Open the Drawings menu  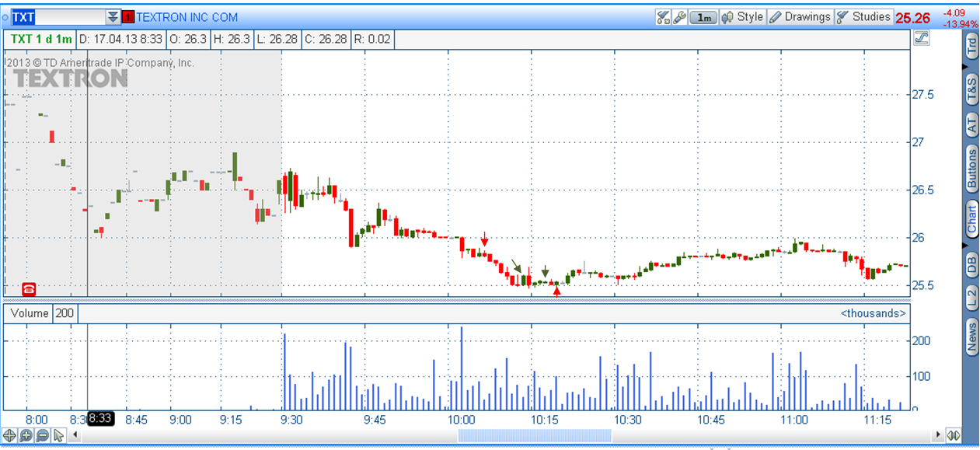pos(800,17)
